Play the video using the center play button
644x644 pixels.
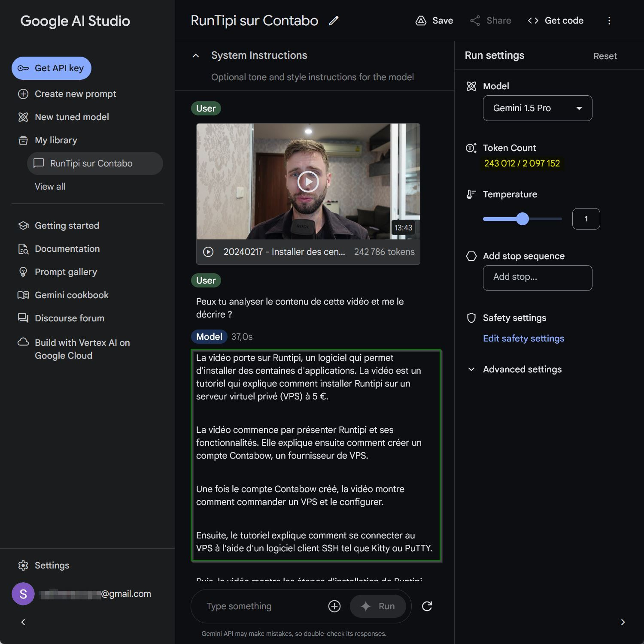tap(308, 181)
